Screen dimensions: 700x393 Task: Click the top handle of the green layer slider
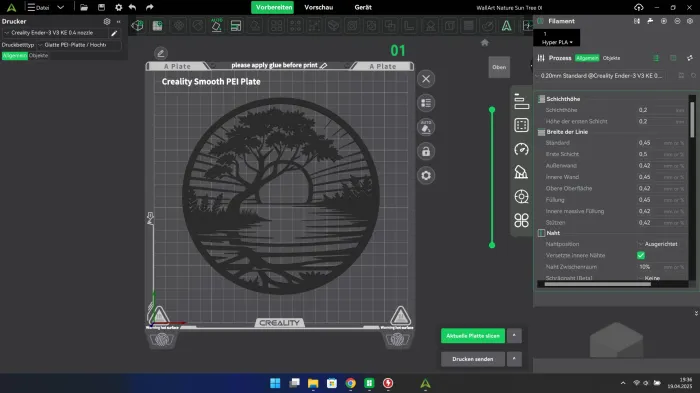492,109
